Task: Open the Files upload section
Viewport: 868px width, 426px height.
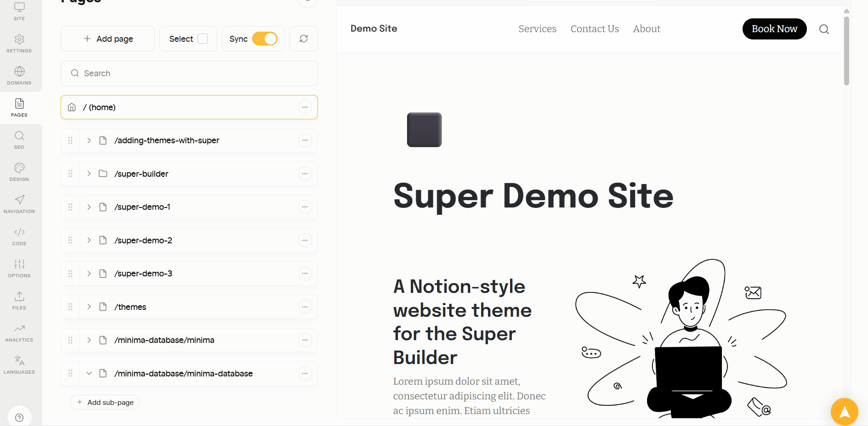Action: 19,301
